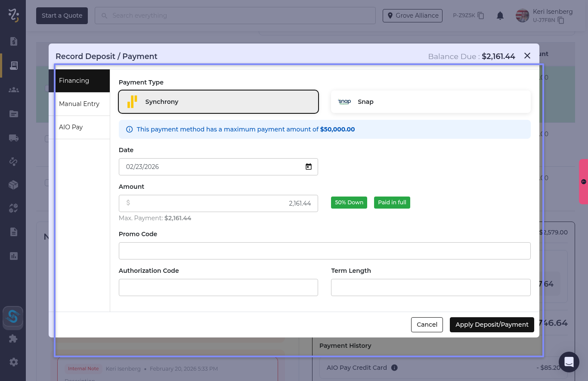Switch to the AIO Pay tab
The width and height of the screenshot is (588, 381).
79,127
